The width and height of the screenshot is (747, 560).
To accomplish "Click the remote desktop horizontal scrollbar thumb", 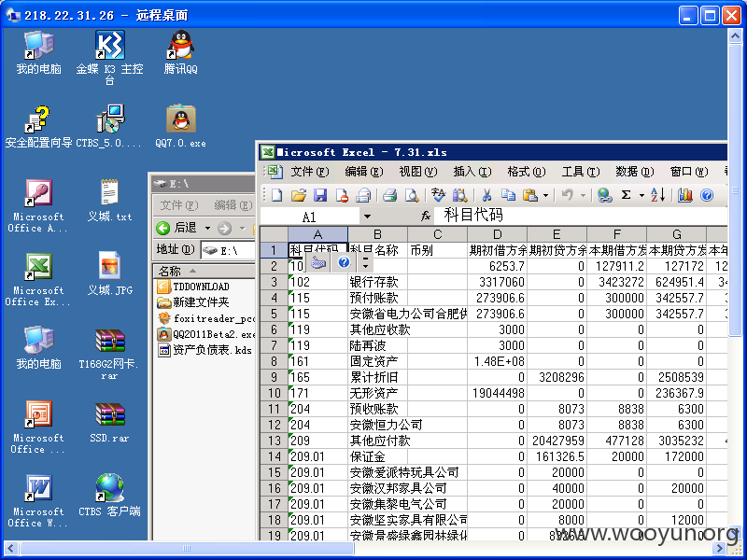I will (x=187, y=549).
